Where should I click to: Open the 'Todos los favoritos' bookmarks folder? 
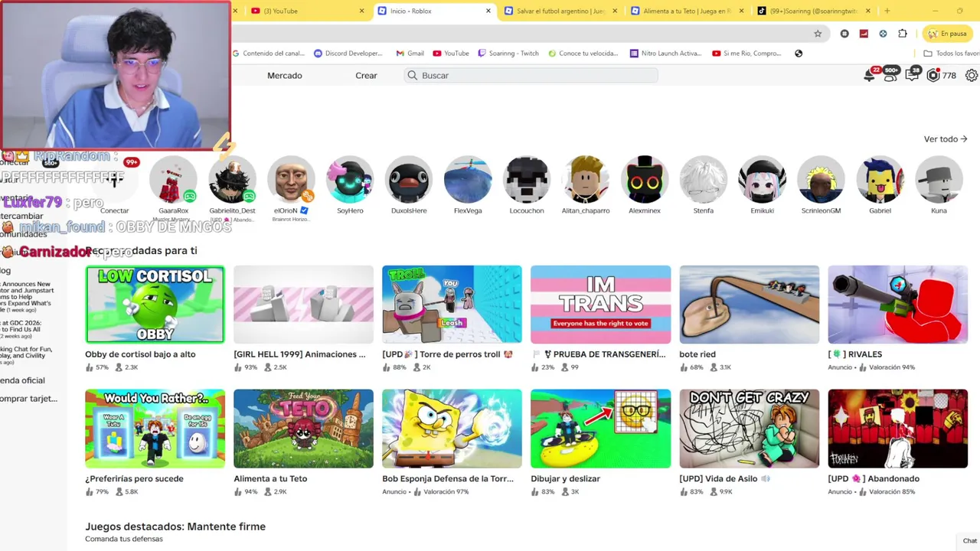(951, 54)
